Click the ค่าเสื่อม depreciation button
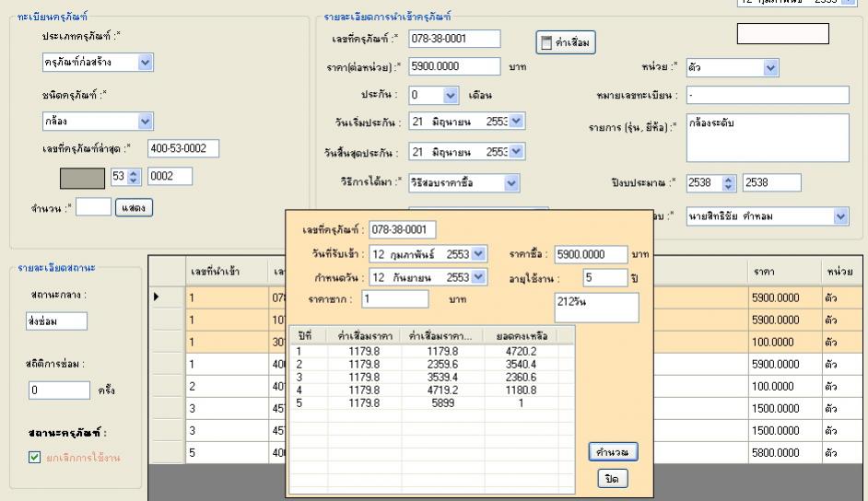868x501 pixels. 567,41
